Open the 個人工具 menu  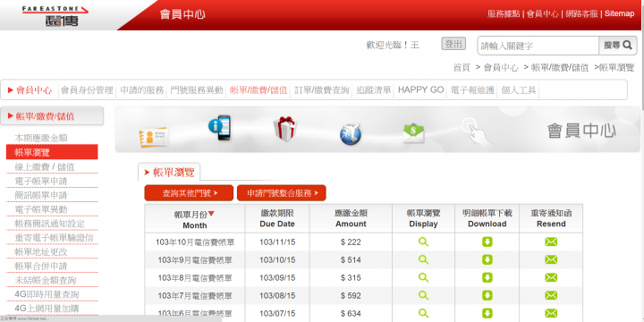click(x=519, y=90)
